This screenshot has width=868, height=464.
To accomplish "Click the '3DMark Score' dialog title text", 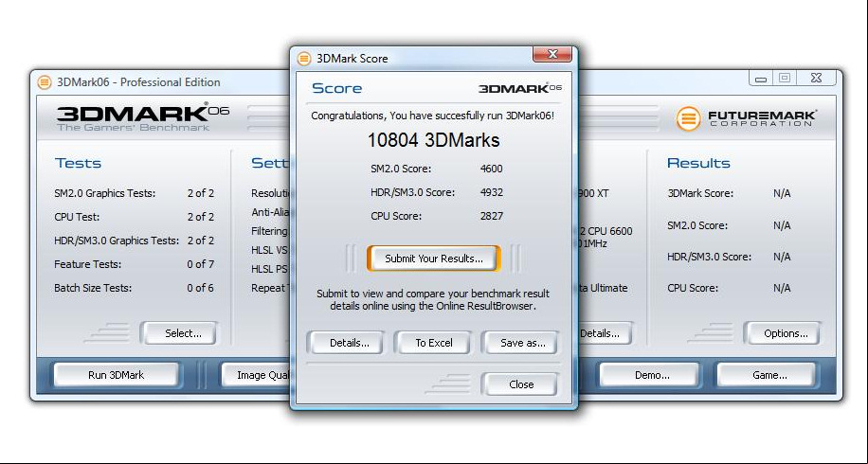I will 353,59.
